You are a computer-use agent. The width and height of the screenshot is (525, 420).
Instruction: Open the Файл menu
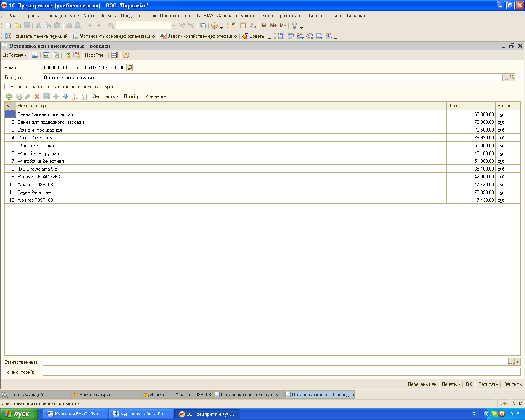pyautogui.click(x=13, y=16)
